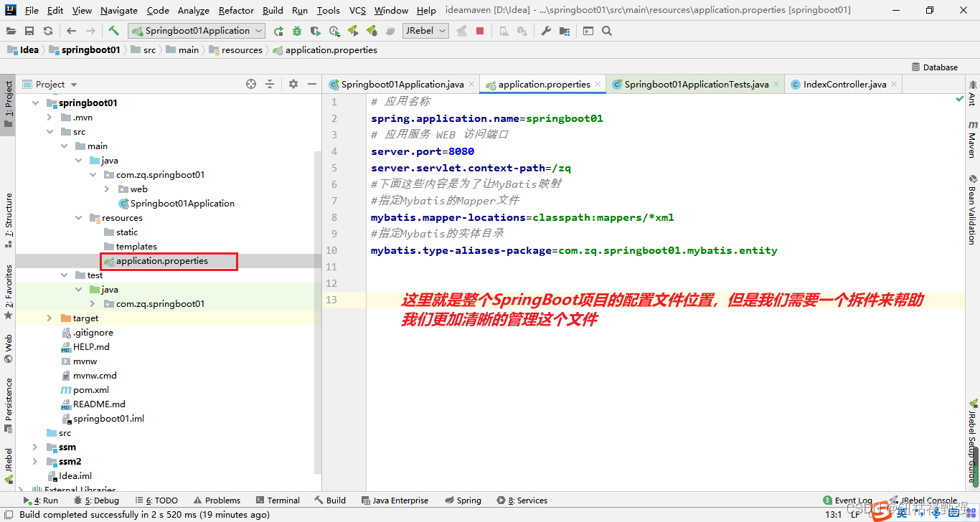Click the Synchronize refresh toolbar icon
This screenshot has height=522, width=980.
click(47, 31)
